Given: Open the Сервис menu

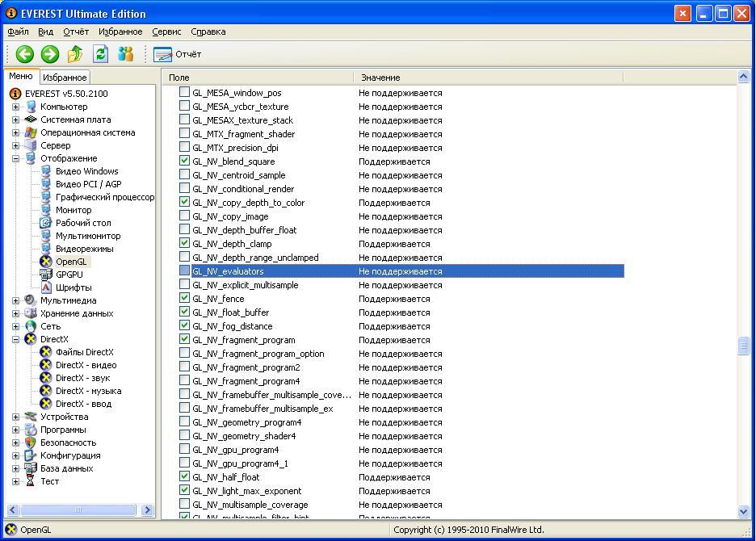Looking at the screenshot, I should (x=166, y=31).
